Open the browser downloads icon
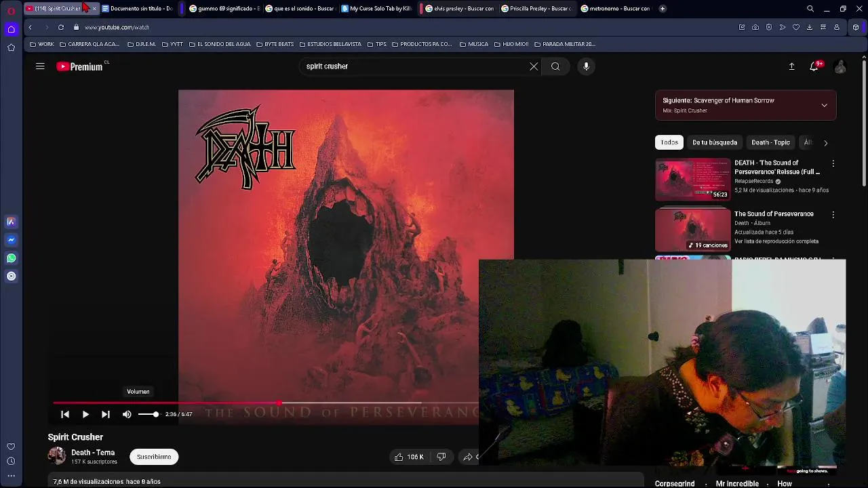The height and width of the screenshot is (488, 868). click(810, 27)
